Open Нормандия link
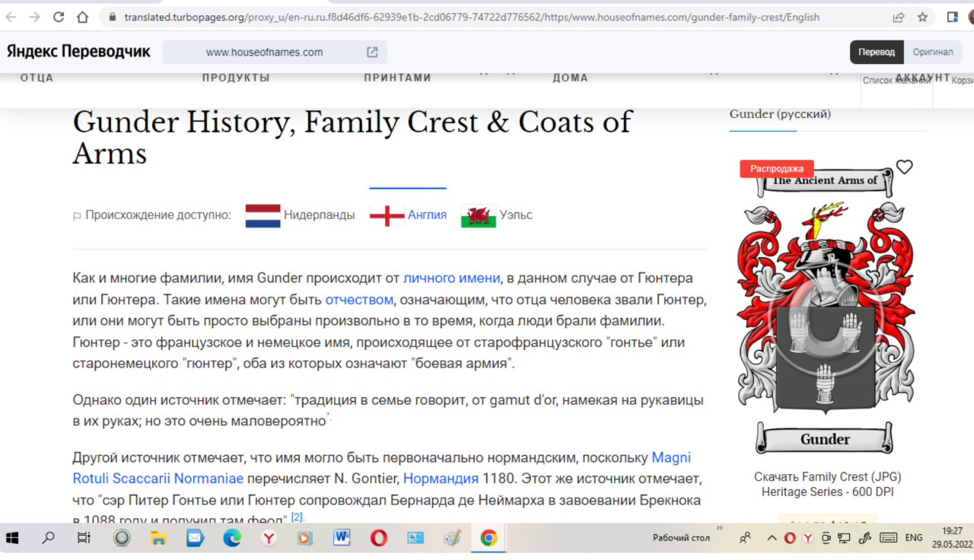The image size is (974, 560). click(441, 479)
